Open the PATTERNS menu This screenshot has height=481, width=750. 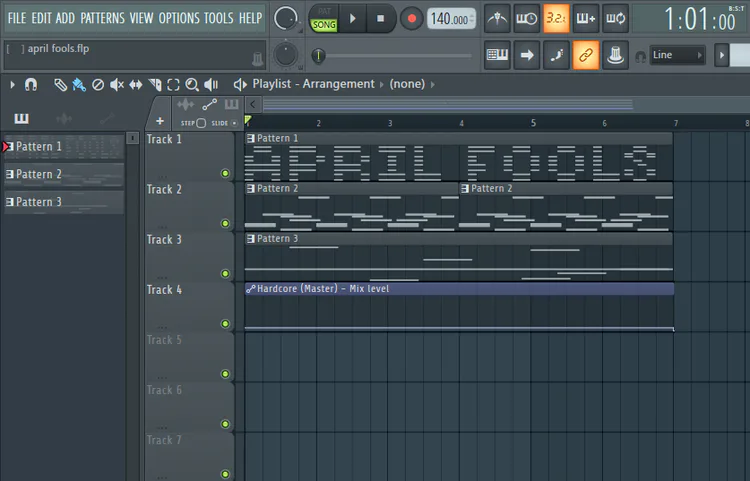pos(102,18)
